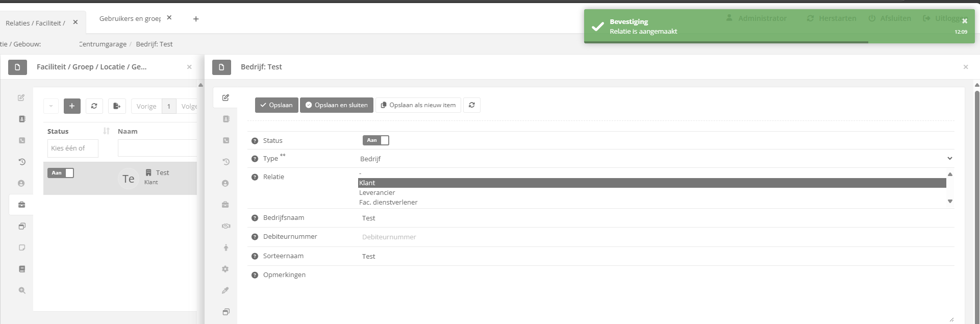Click Opslaan als nieuw item
Viewport: 980px width, 324px height.
pyautogui.click(x=418, y=105)
